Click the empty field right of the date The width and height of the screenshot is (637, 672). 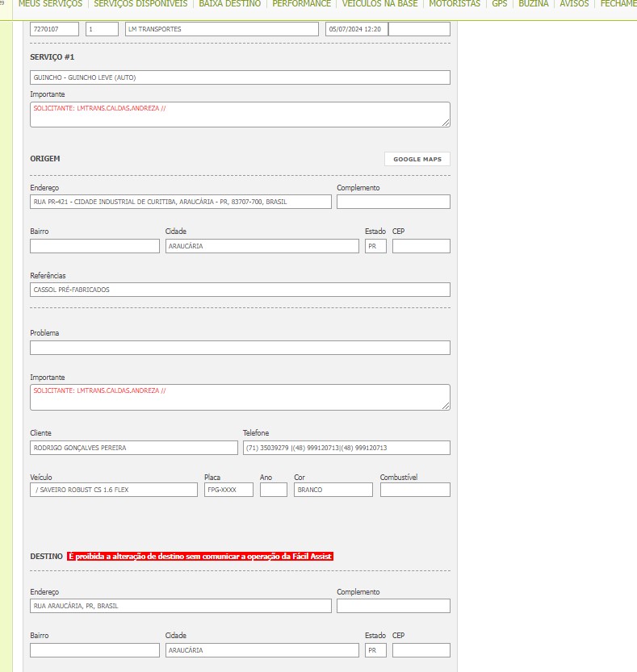pyautogui.click(x=420, y=29)
